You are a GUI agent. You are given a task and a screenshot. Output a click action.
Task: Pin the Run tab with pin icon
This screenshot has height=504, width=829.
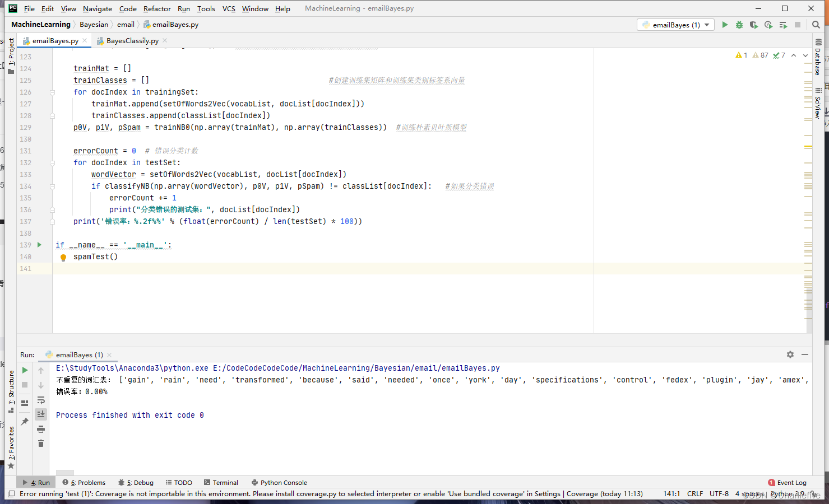click(x=25, y=422)
